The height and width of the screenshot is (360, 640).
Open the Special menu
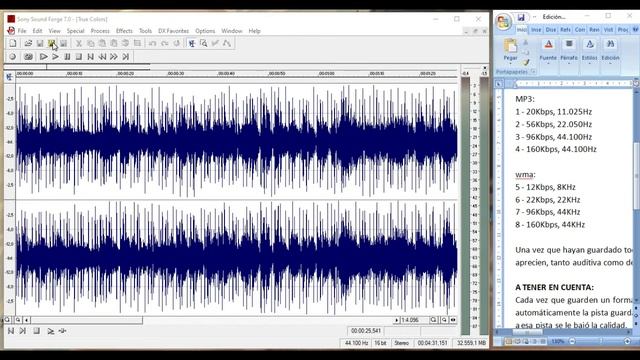76,31
